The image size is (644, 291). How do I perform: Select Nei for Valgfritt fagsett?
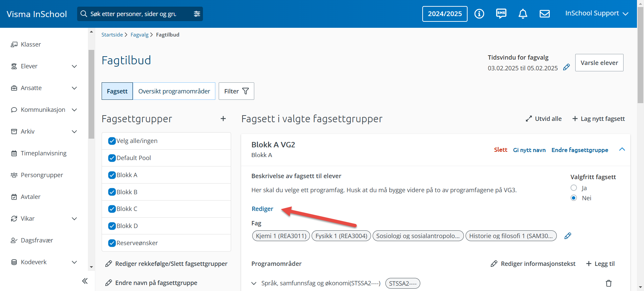point(574,198)
